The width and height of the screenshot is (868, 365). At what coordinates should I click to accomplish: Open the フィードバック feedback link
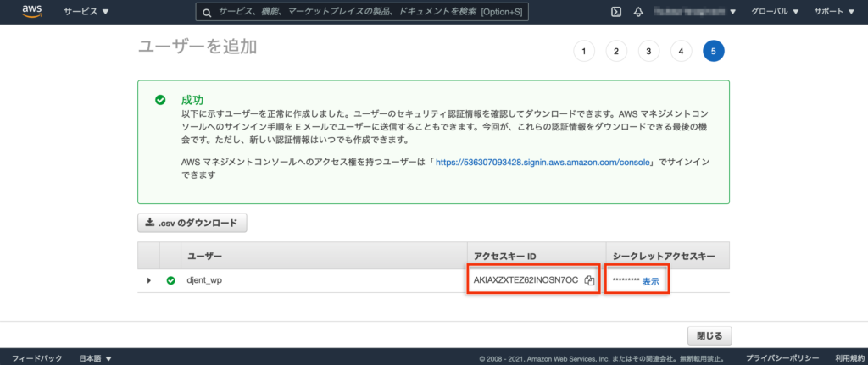(37, 358)
